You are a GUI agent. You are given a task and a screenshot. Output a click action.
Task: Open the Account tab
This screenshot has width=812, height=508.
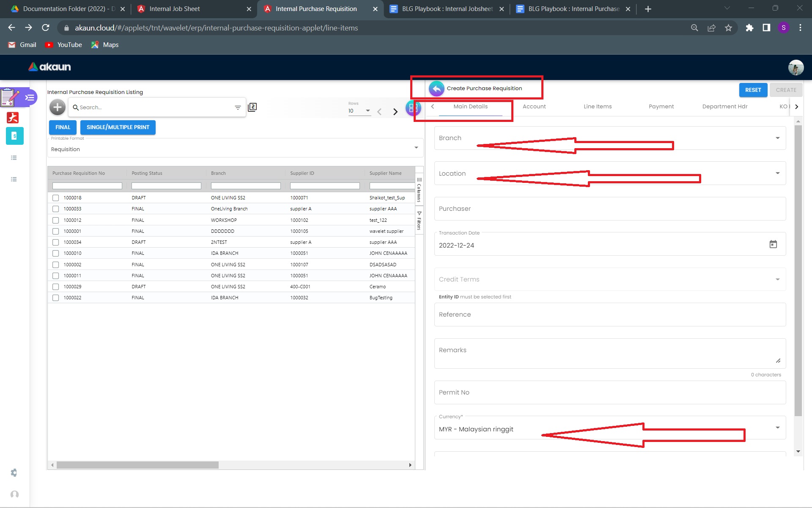534,107
